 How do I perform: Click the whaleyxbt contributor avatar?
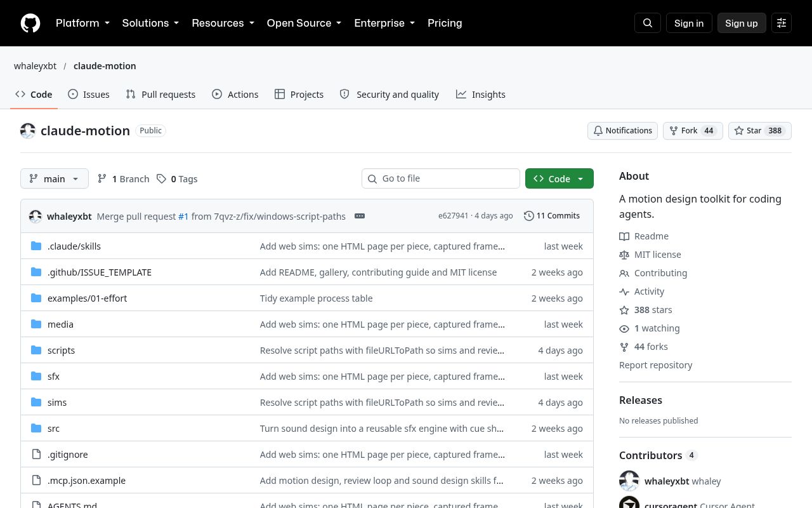click(629, 481)
